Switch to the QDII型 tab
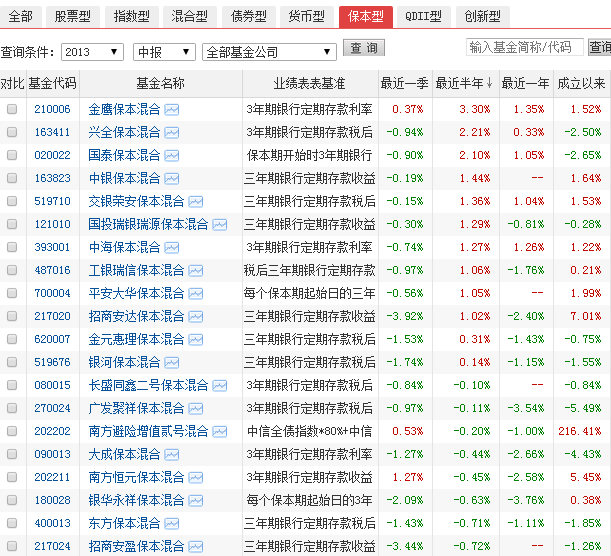This screenshot has height=556, width=611. click(x=424, y=17)
